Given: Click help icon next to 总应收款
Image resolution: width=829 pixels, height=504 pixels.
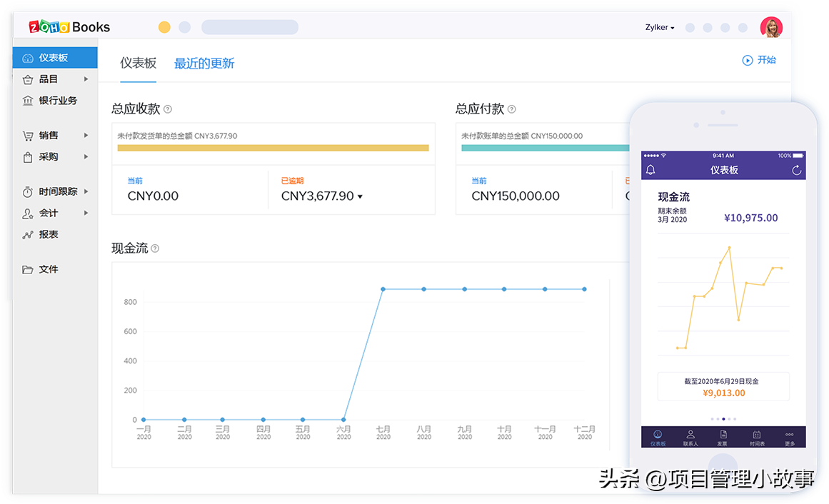Looking at the screenshot, I should pyautogui.click(x=168, y=109).
